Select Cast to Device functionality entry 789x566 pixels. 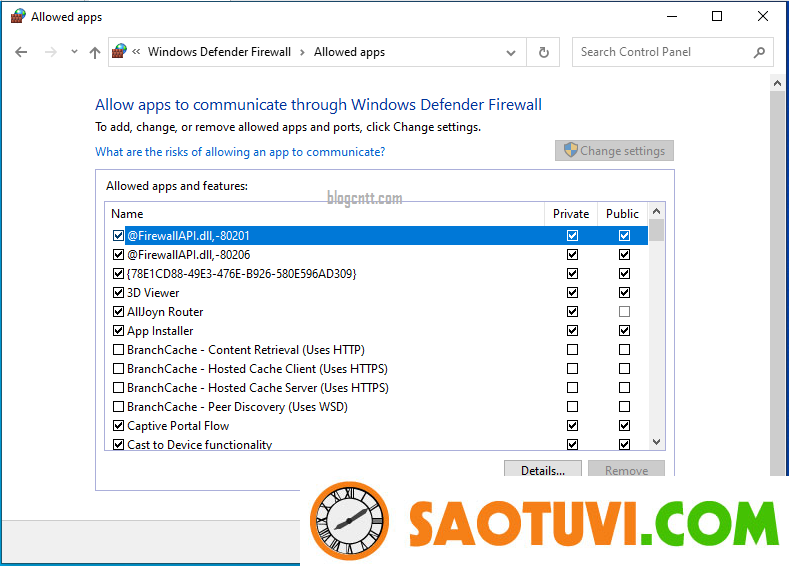[199, 444]
